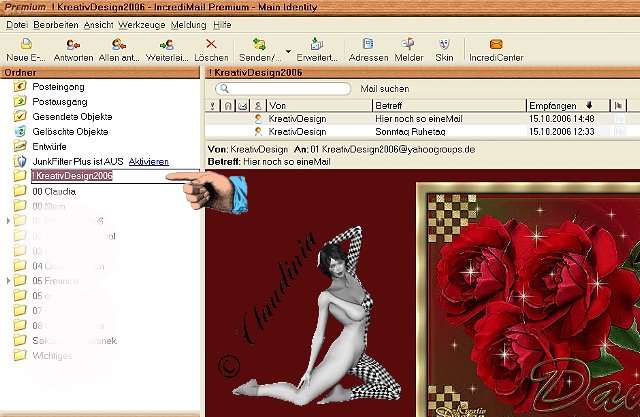The height and width of the screenshot is (417, 640).
Task: Click the Posteingang folder icon
Action: pos(20,86)
